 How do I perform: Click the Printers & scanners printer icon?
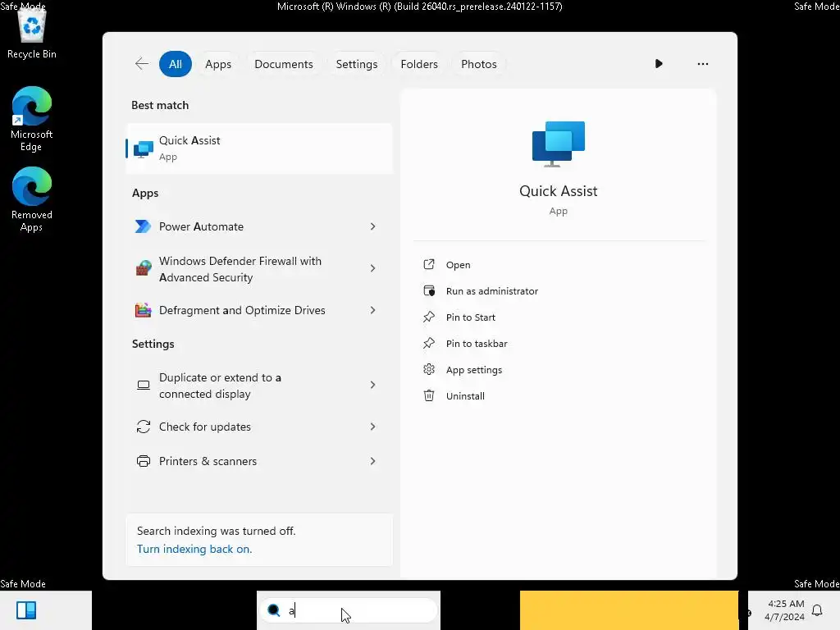143,461
